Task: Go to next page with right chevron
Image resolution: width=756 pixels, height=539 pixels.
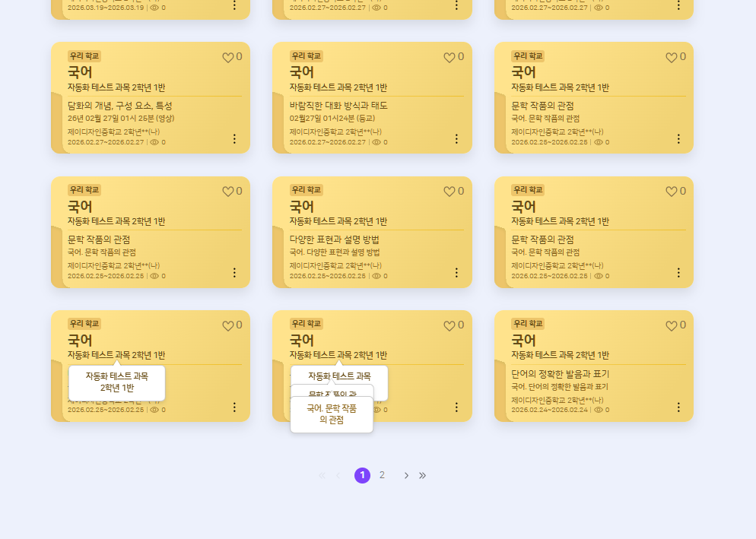Action: pos(406,475)
